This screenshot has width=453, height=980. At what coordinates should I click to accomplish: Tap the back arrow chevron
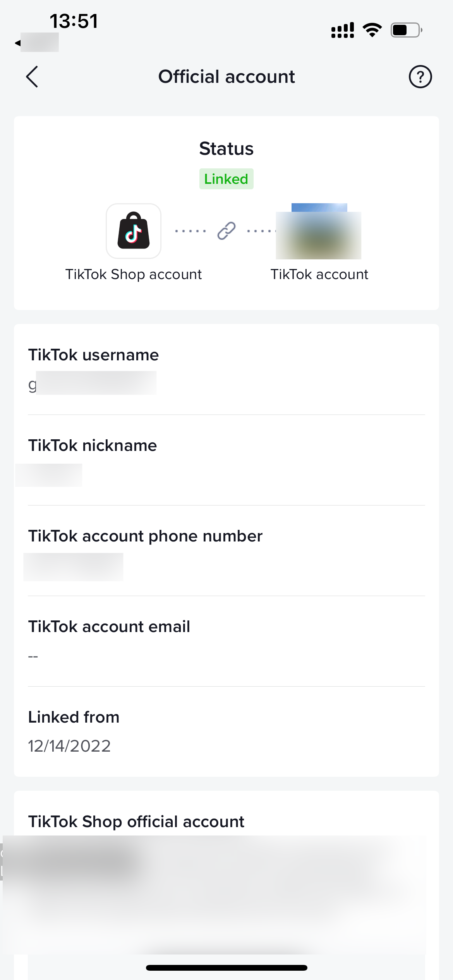pos(32,77)
